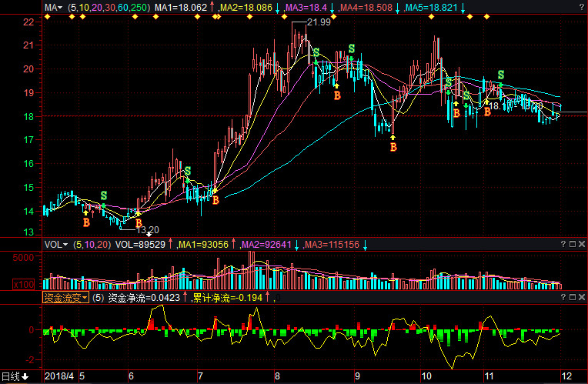Click the S sell marker in May near 14.5
The height and width of the screenshot is (384, 588).
(x=104, y=195)
